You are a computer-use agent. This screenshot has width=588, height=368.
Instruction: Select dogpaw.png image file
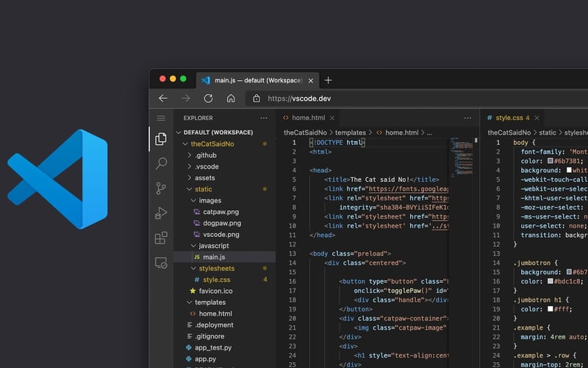coord(222,223)
